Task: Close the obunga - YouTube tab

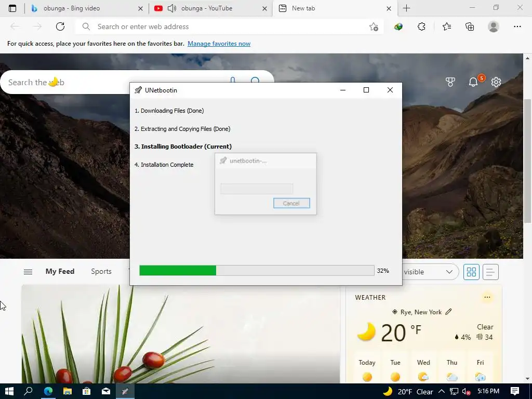Action: [x=264, y=9]
